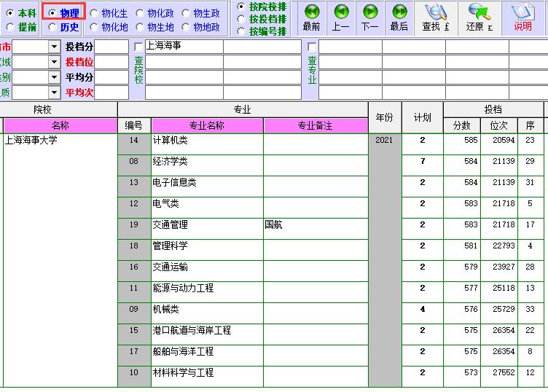Open the dropdown beside 平均分
Image resolution: width=548 pixels, height=392 pixels.
pyautogui.click(x=54, y=77)
